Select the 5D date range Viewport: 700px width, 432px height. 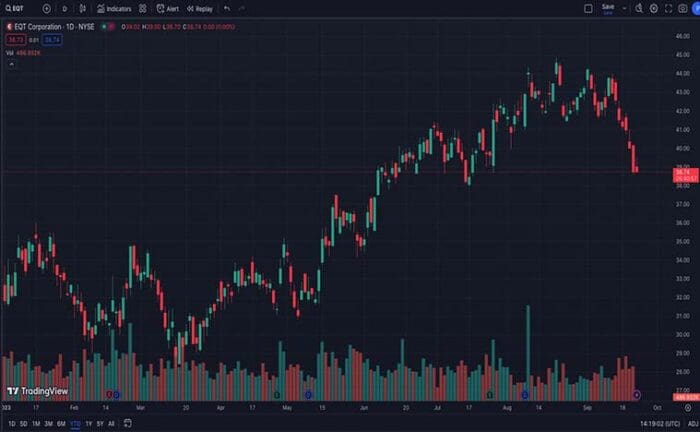pos(24,424)
